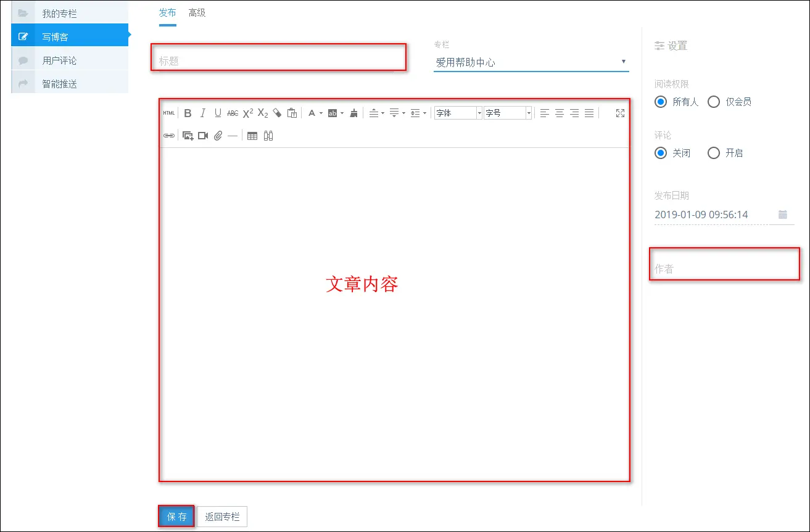The height and width of the screenshot is (532, 810).
Task: Attach a file using the paperclip icon
Action: tap(218, 136)
